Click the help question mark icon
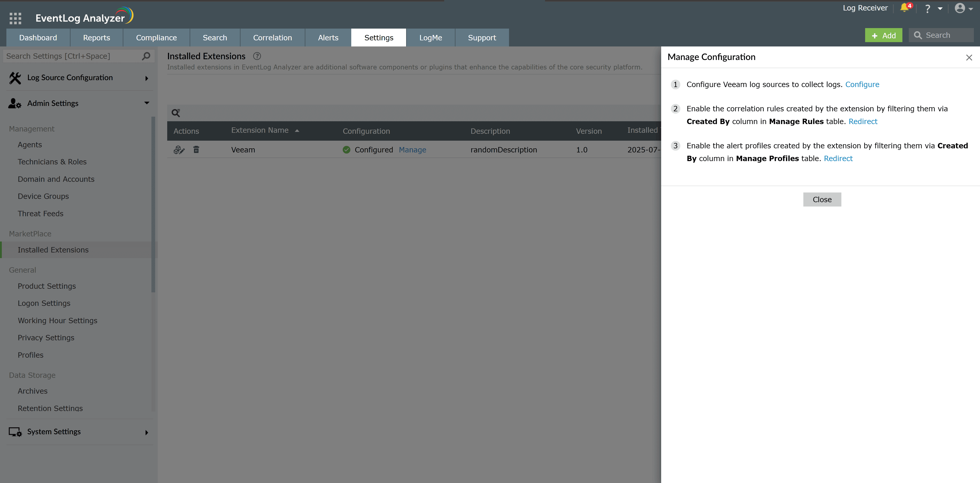The width and height of the screenshot is (980, 483). tap(927, 9)
